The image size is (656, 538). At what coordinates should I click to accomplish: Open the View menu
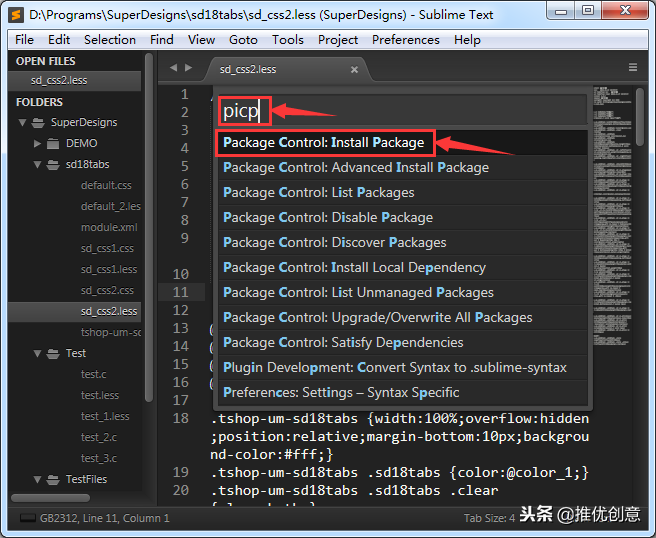click(201, 40)
